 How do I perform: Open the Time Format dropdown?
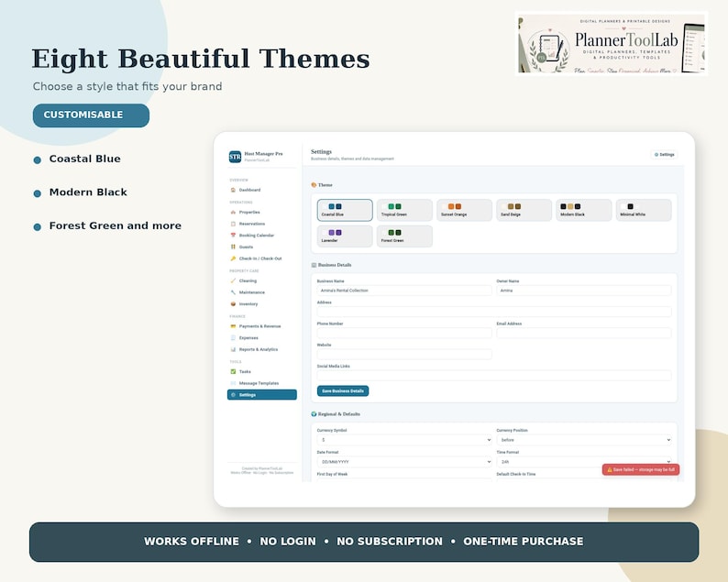(584, 462)
